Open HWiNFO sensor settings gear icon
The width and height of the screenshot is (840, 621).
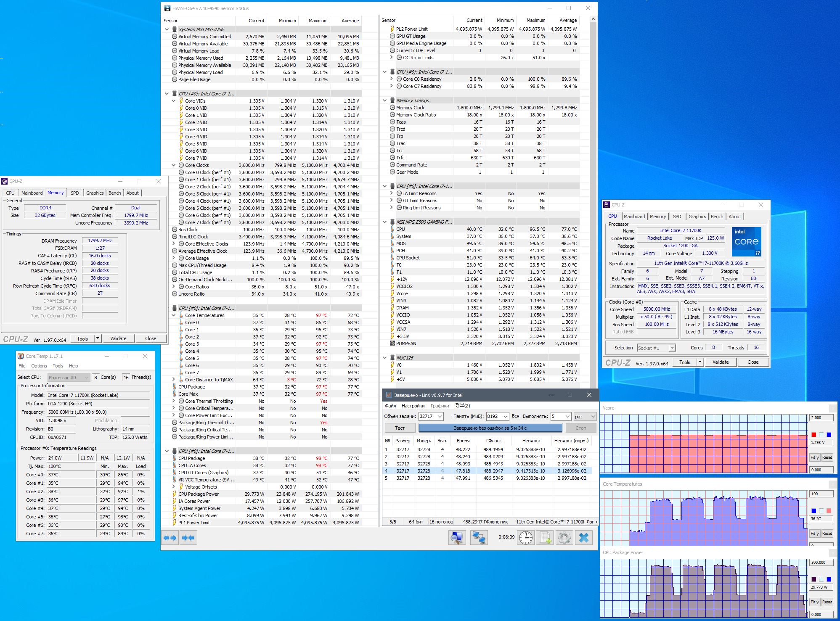[x=564, y=537]
